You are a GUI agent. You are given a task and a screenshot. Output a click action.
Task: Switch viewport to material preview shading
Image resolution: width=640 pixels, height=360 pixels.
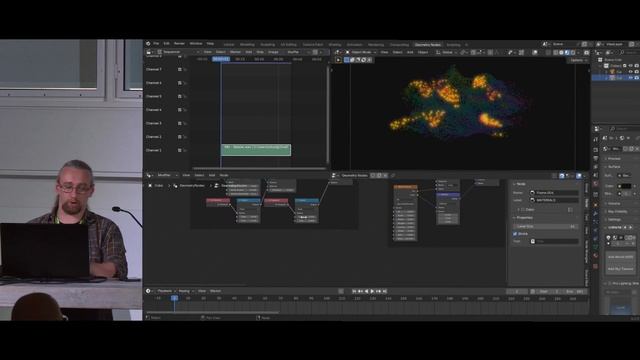tap(567, 52)
